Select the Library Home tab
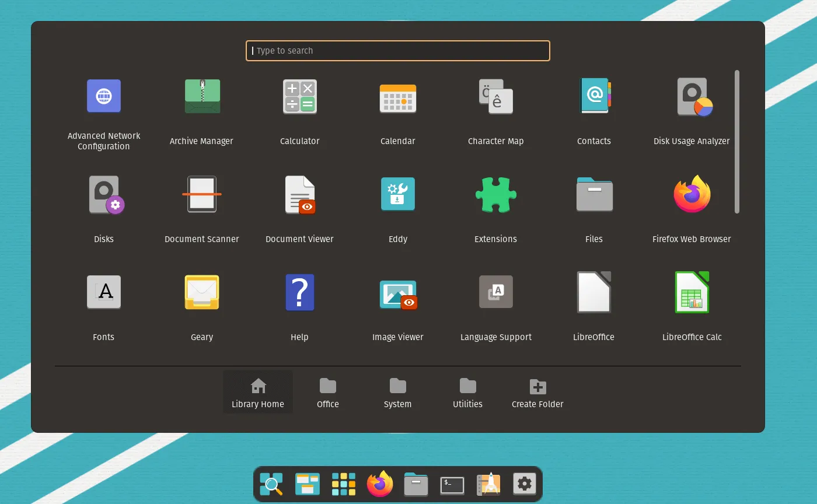 (258, 393)
